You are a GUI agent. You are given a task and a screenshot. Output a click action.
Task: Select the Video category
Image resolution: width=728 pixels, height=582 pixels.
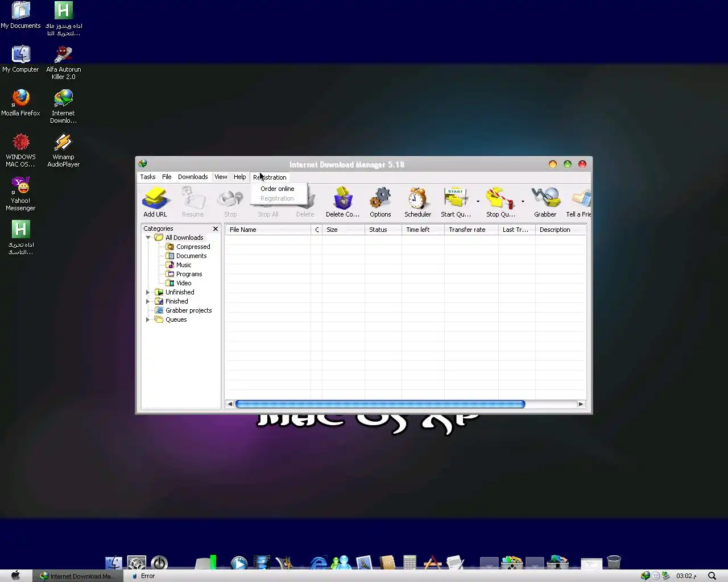click(x=179, y=283)
